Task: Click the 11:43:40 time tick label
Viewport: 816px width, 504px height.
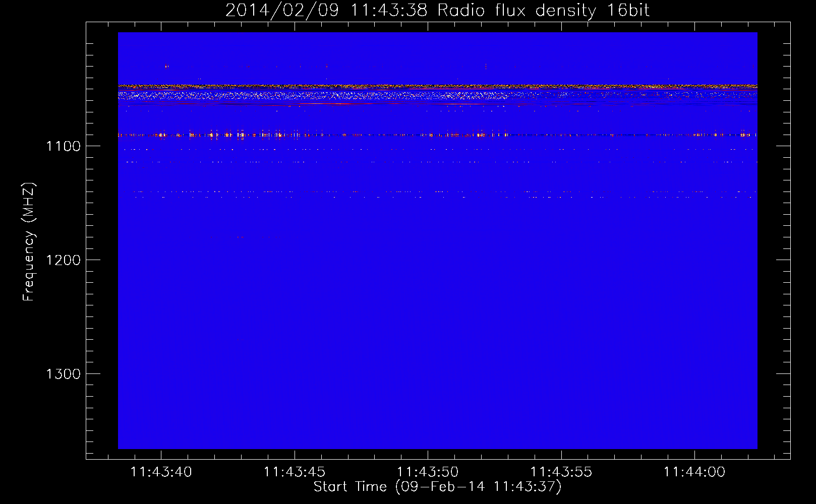Action: tap(161, 472)
